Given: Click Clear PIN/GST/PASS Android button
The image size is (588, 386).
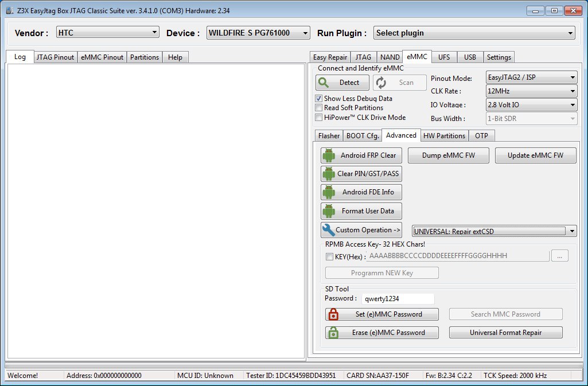Looking at the screenshot, I should click(361, 174).
